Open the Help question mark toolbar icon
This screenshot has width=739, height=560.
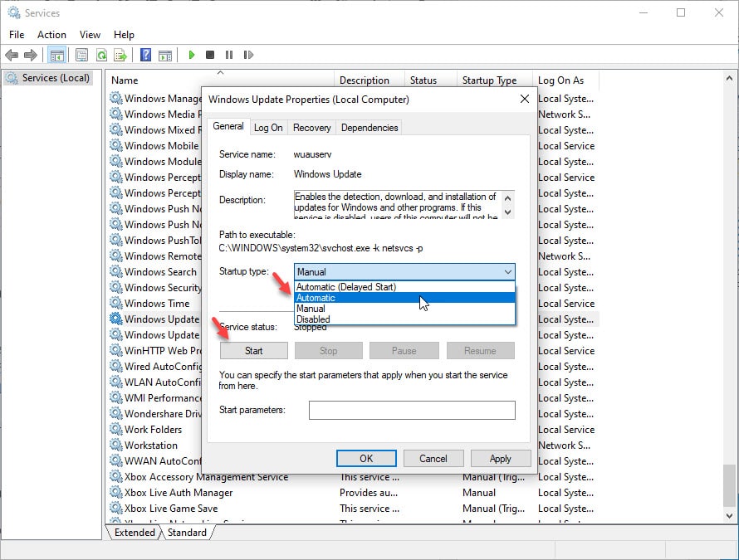[145, 55]
